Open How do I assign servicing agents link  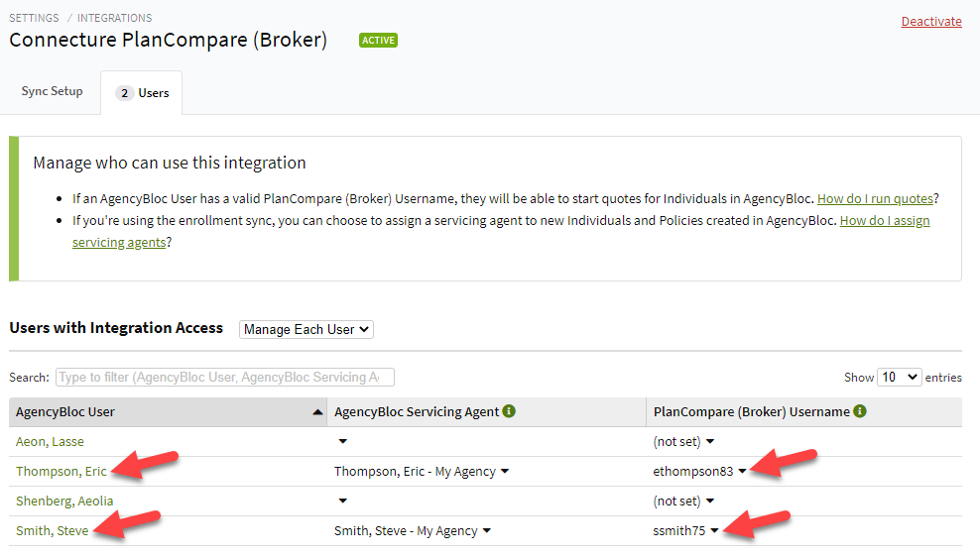click(885, 221)
